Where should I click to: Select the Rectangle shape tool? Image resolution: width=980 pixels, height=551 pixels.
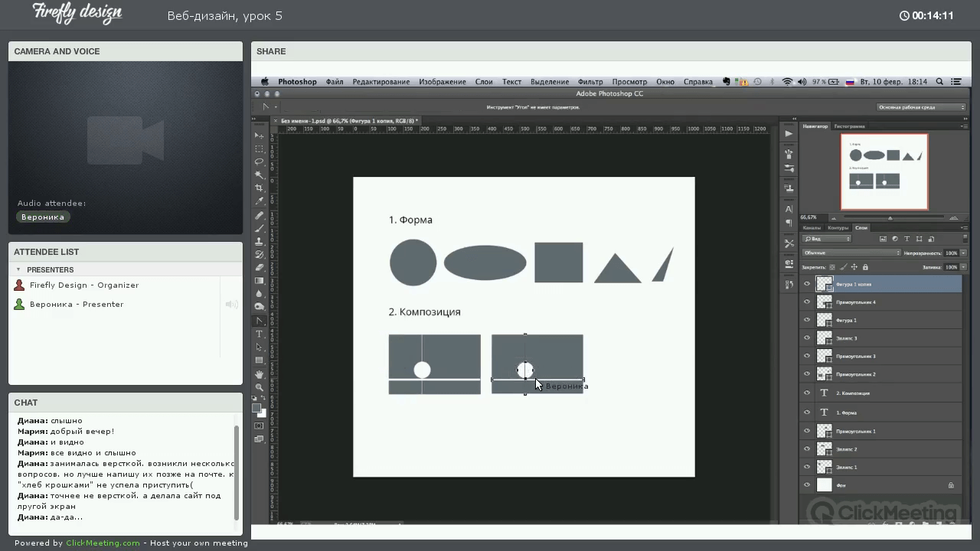tap(260, 360)
